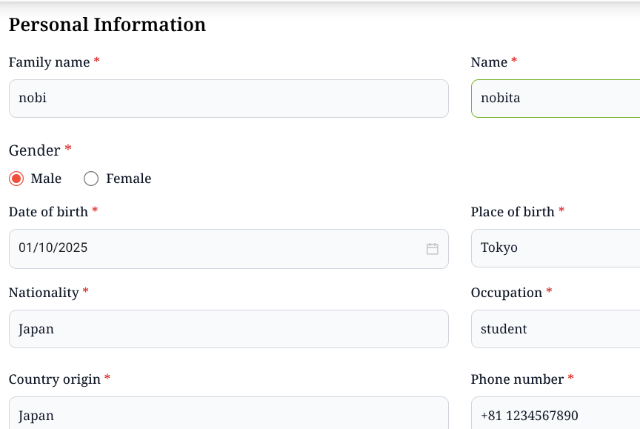
Task: Click the Personal Information heading
Action: (x=107, y=25)
